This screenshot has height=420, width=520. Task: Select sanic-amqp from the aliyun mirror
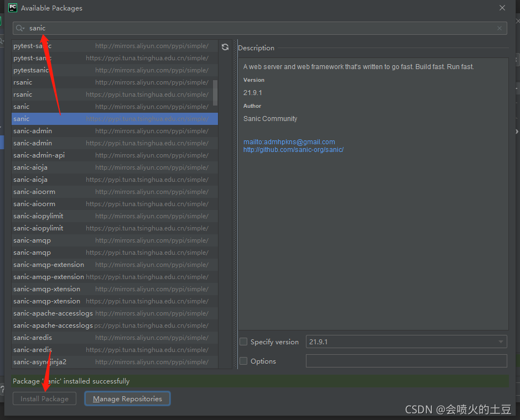click(115, 240)
